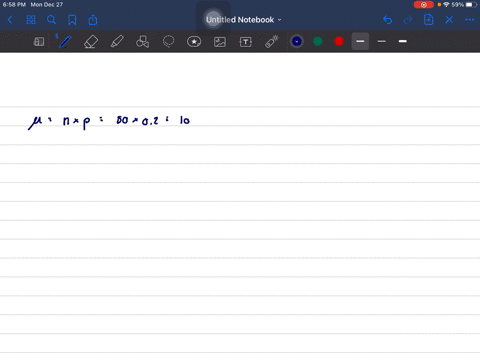
Task: Select the Laser pointer tool
Action: point(272,42)
